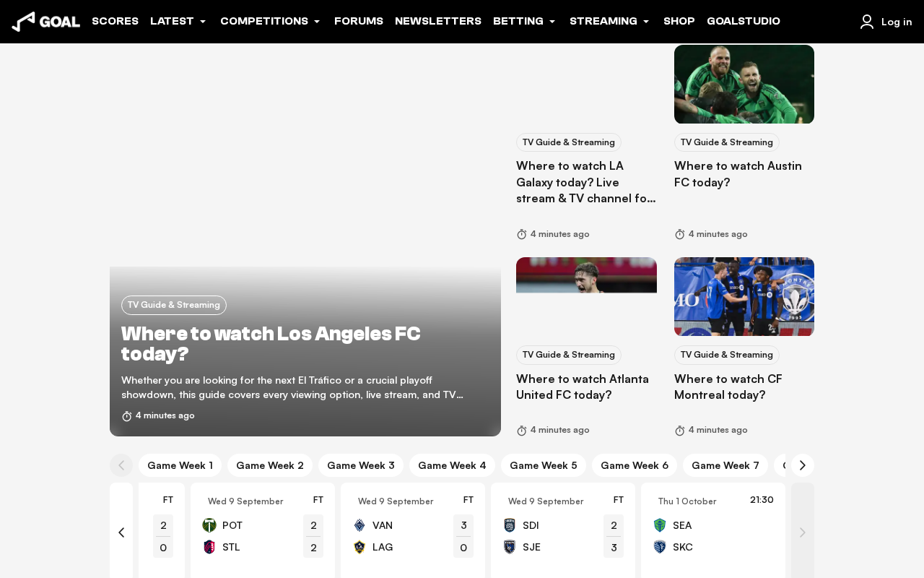The width and height of the screenshot is (924, 578).
Task: Log in to your account
Action: [897, 22]
